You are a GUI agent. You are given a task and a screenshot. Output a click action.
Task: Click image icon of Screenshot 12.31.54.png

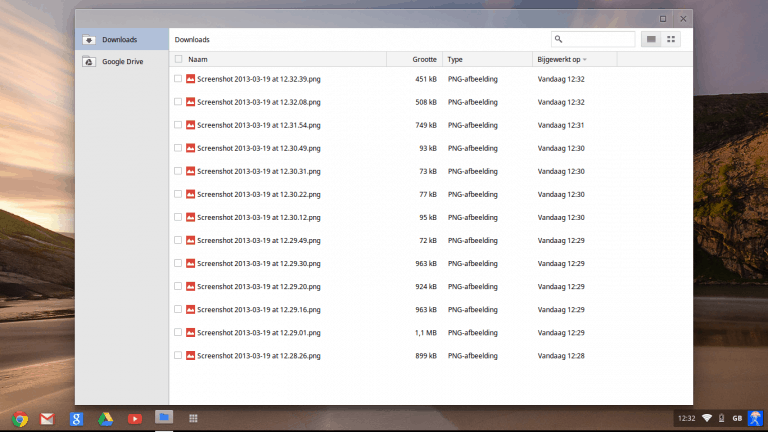coord(191,125)
